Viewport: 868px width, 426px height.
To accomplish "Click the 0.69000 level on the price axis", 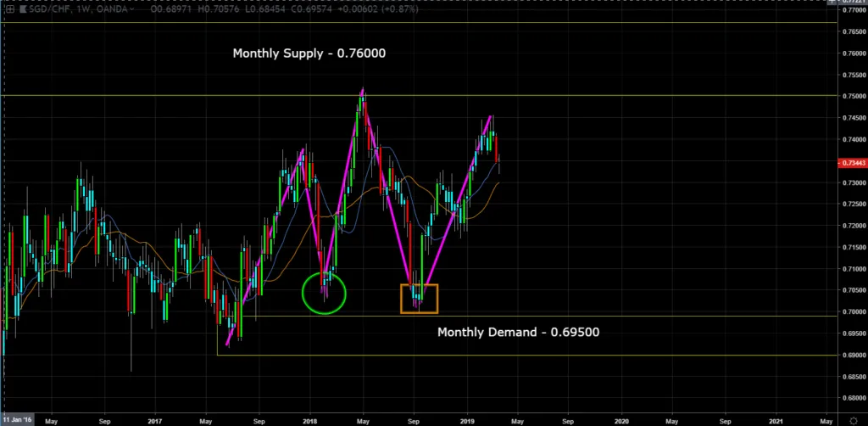I will tap(854, 355).
